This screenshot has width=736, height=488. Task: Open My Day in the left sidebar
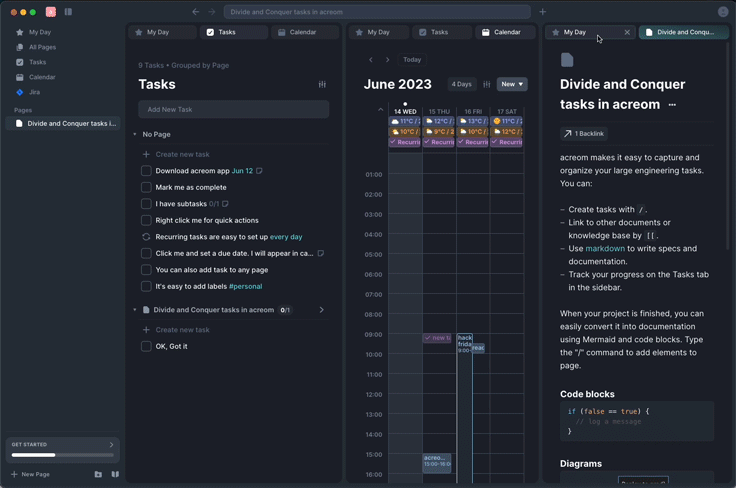tap(40, 32)
